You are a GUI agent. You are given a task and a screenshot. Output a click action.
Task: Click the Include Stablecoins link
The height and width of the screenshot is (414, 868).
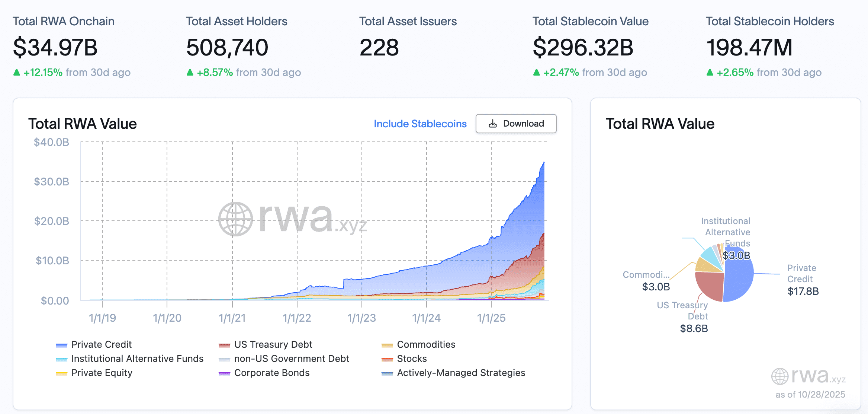click(420, 124)
